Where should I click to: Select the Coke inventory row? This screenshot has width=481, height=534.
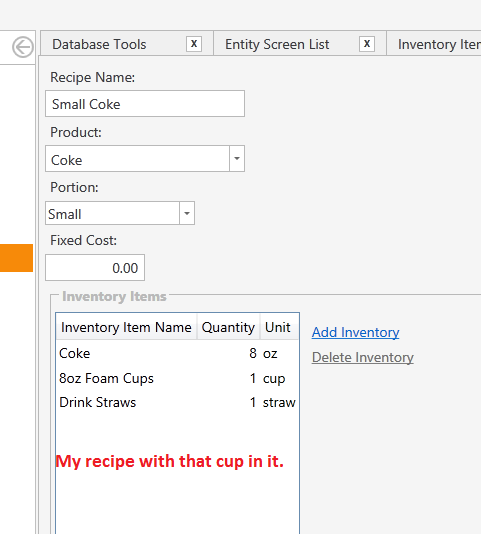click(x=177, y=353)
